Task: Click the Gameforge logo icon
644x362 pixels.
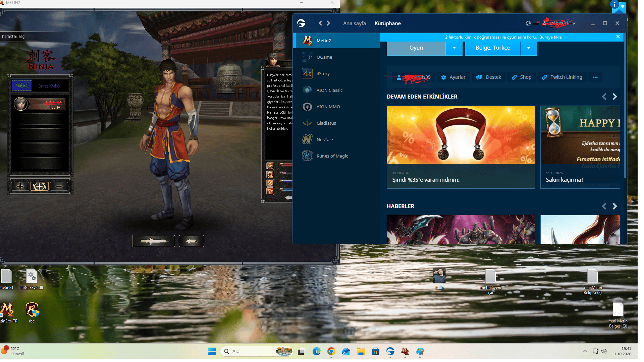Action: coord(301,23)
